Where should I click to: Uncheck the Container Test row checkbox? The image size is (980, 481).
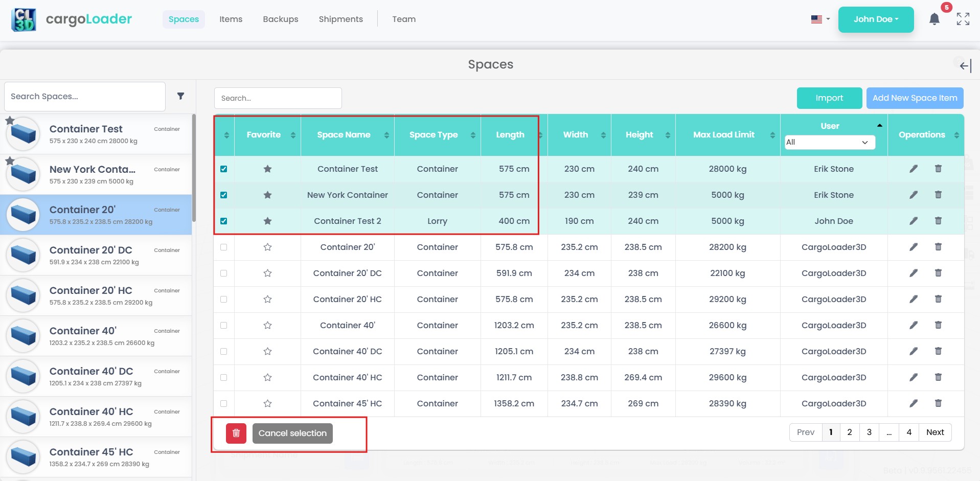click(223, 169)
